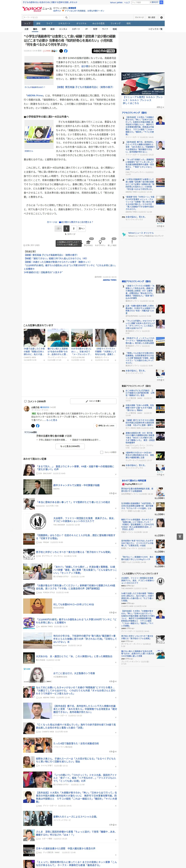Share the article on X
Image resolution: width=186 pixels, height=868 pixels.
tap(61, 51)
